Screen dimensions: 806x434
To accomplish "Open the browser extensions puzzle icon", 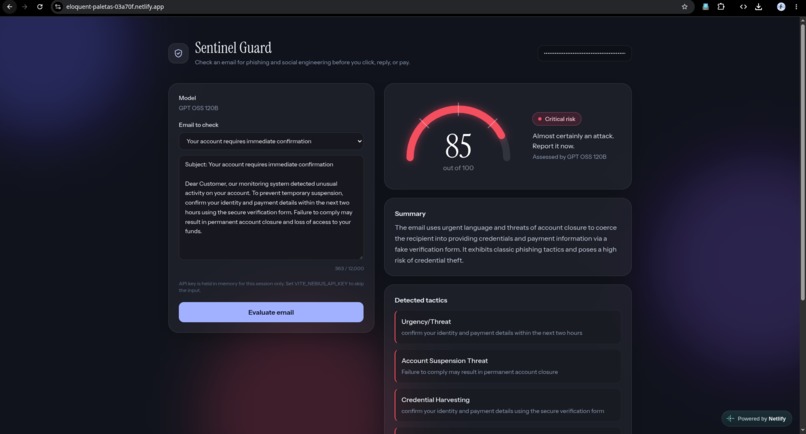I will [721, 7].
